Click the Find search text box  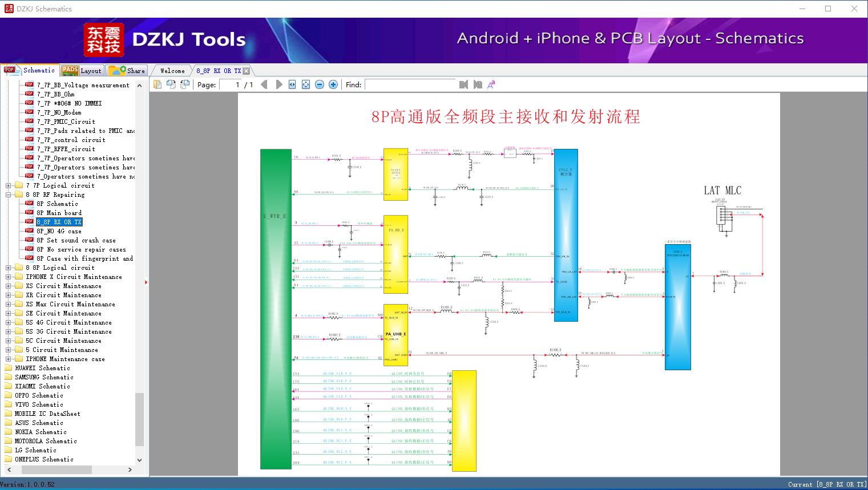410,84
